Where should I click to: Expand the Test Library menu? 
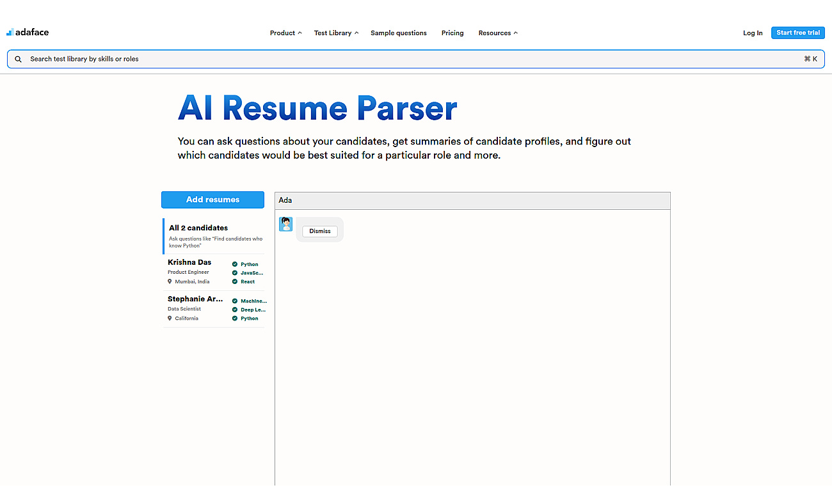[336, 33]
